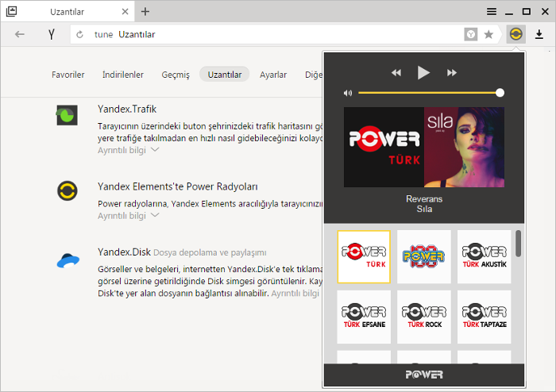Add a new tab with plus

click(x=145, y=12)
